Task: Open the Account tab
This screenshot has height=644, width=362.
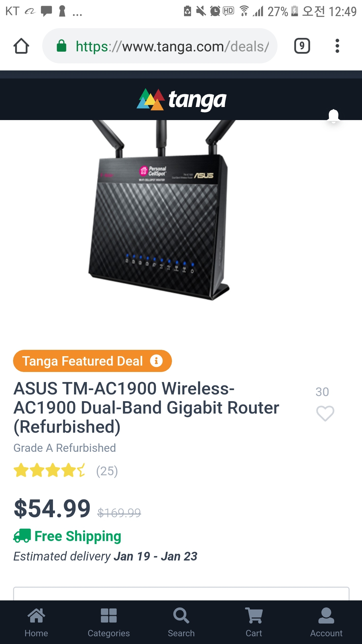Action: [326, 623]
